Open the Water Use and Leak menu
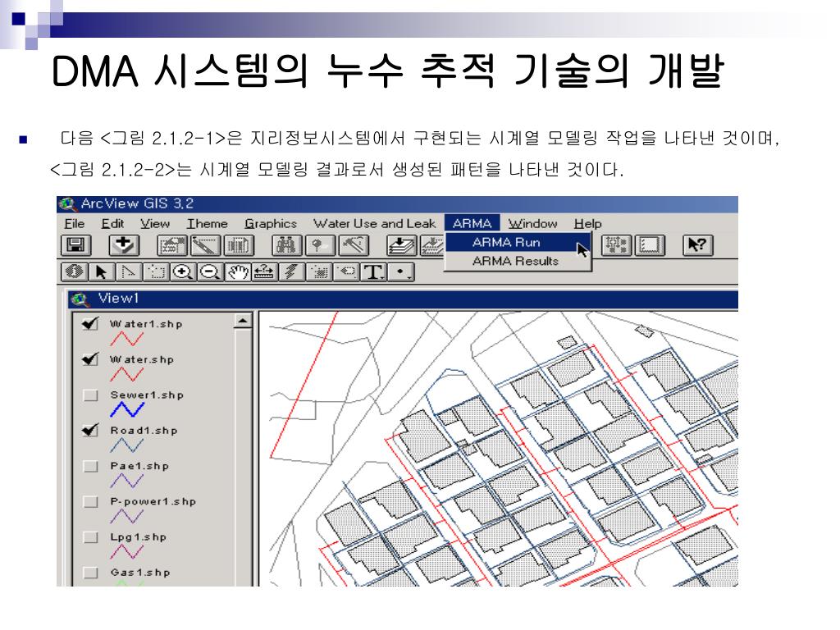This screenshot has height=630, width=840. pos(374,223)
